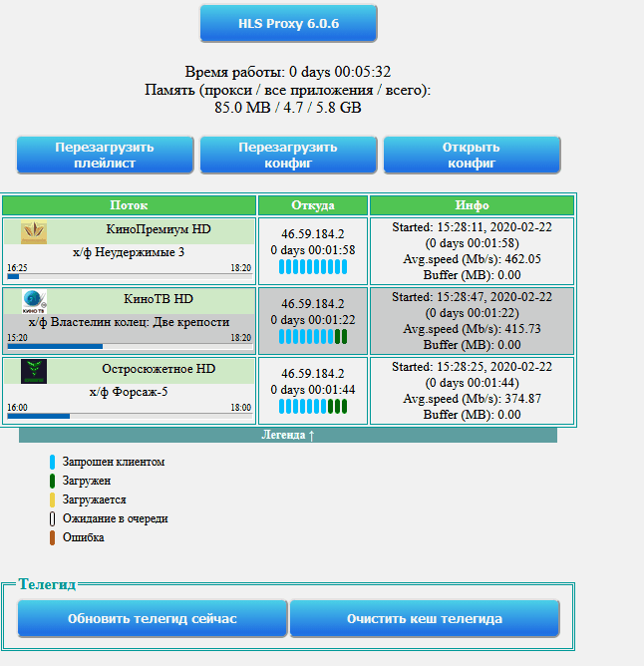The image size is (644, 666).
Task: Click the Телегид section title
Action: pos(47,584)
